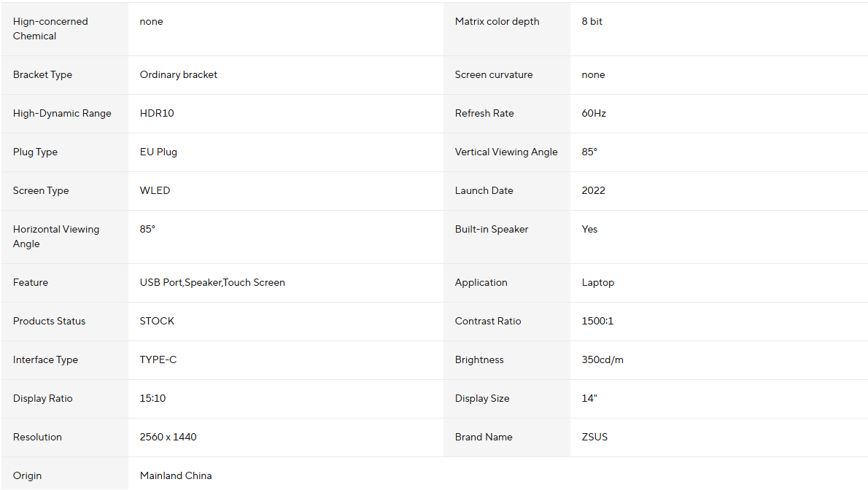Select the 'Ordinary bracket' value text
Screen dimensions: 868x490
coord(179,74)
